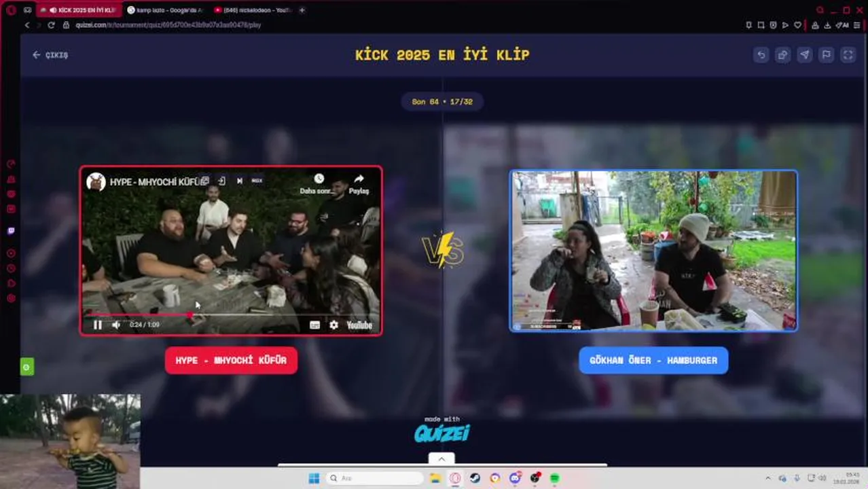Report the quiz using the flag icon
Screen dimensions: 868x489
[826, 55]
